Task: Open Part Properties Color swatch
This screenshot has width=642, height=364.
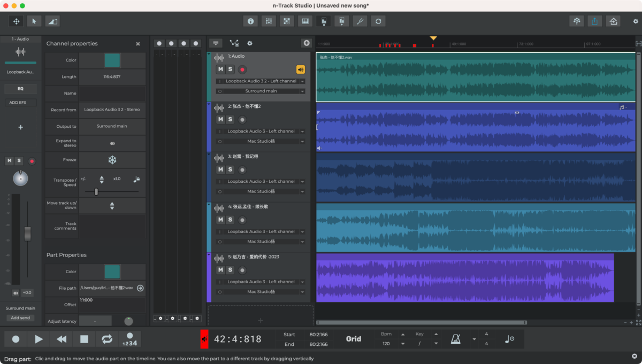Action: (x=112, y=272)
